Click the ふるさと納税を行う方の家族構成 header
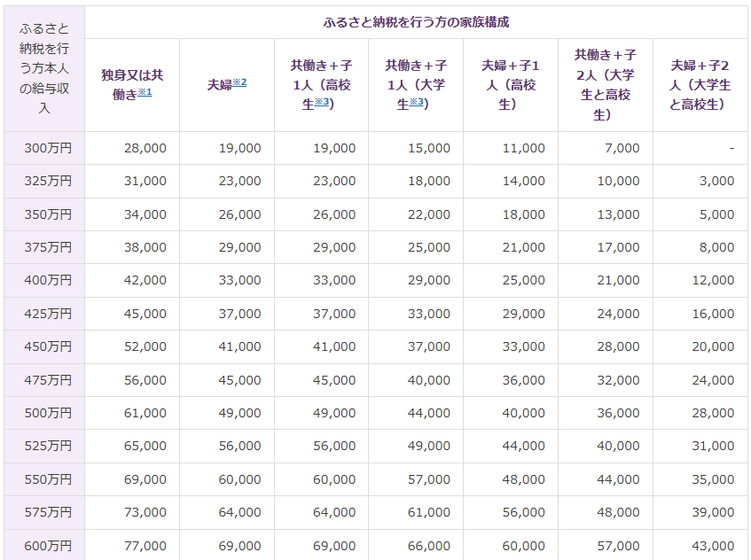 coord(416,21)
